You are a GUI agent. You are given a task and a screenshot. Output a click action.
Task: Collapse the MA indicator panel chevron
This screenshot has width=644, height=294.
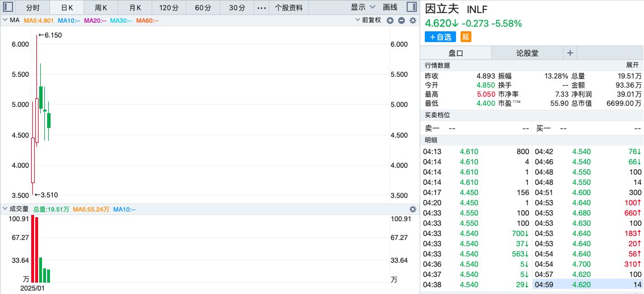click(x=5, y=20)
